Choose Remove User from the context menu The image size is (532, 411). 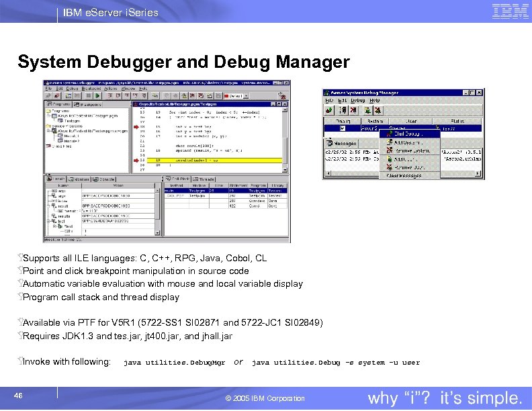[410, 167]
